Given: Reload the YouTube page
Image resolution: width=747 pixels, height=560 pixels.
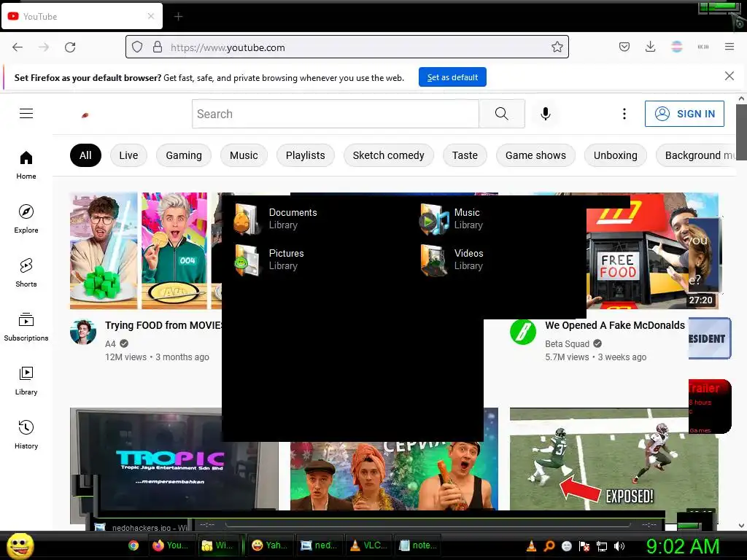Looking at the screenshot, I should (70, 47).
